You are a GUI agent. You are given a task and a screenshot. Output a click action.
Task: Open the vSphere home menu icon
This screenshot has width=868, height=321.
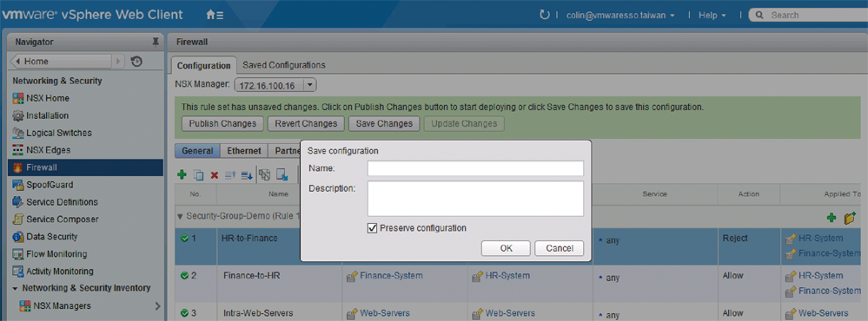215,15
